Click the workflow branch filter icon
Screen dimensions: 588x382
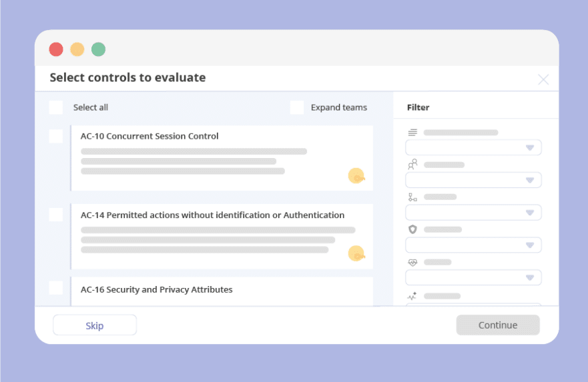(412, 197)
